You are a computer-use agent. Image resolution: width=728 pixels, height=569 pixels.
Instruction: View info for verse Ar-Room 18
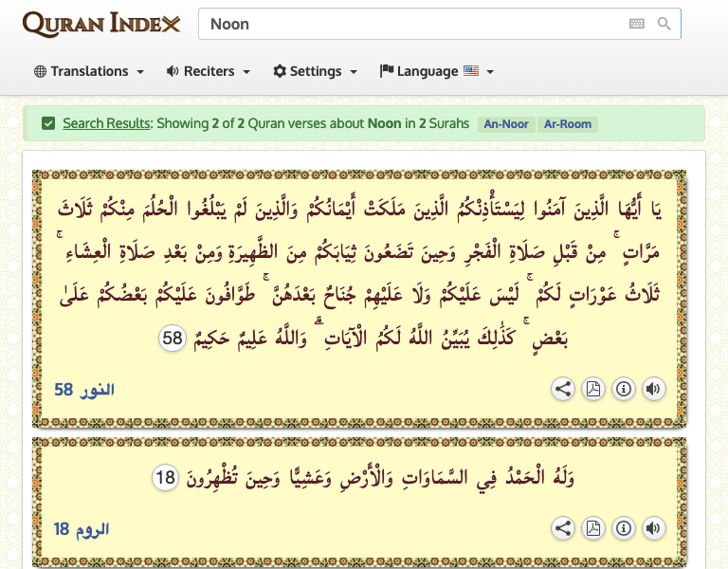[x=623, y=528]
